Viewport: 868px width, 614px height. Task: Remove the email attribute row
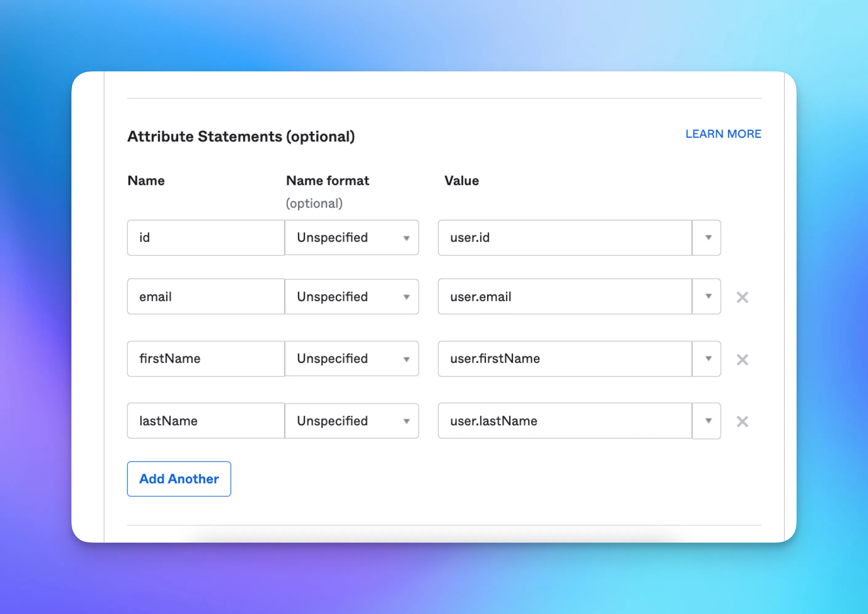click(742, 297)
